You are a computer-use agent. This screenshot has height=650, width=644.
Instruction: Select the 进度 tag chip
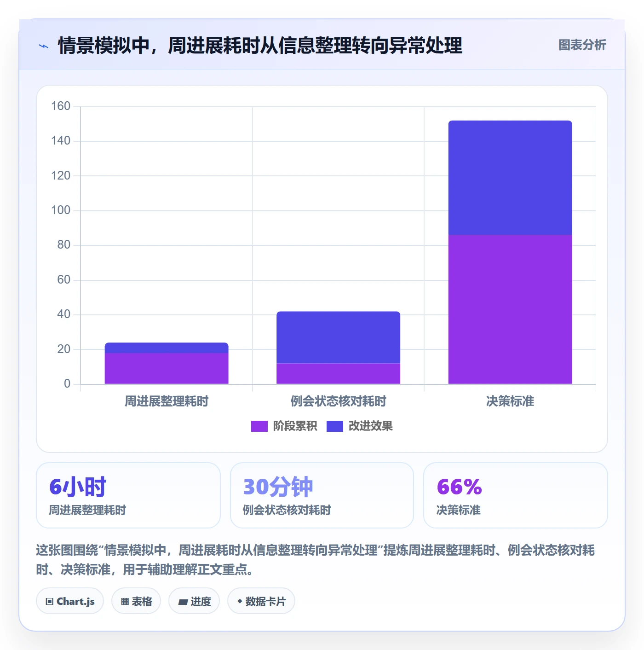point(194,601)
